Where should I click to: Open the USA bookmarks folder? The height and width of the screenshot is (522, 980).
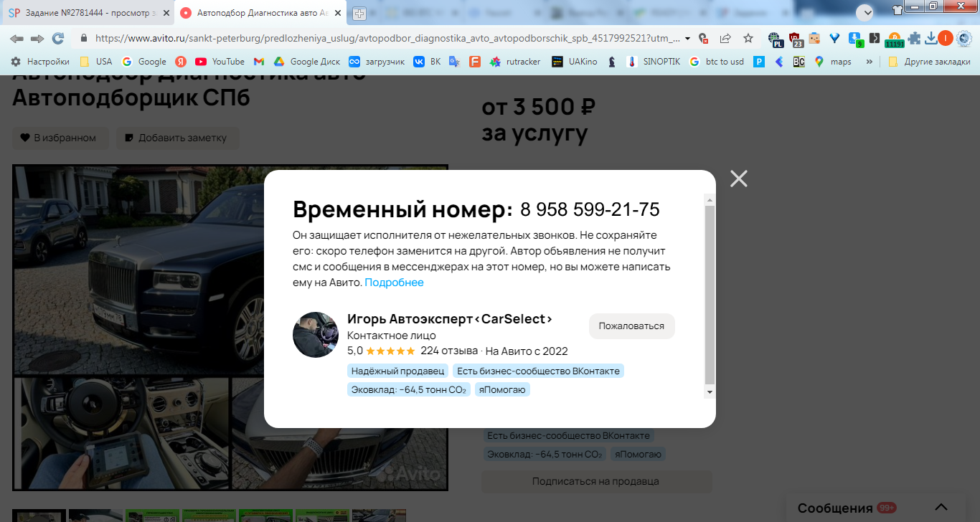click(95, 62)
